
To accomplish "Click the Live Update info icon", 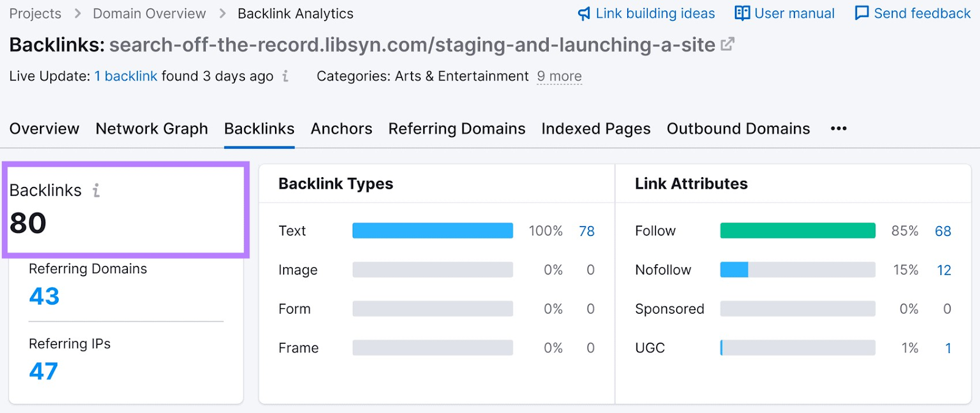I will click(x=285, y=76).
